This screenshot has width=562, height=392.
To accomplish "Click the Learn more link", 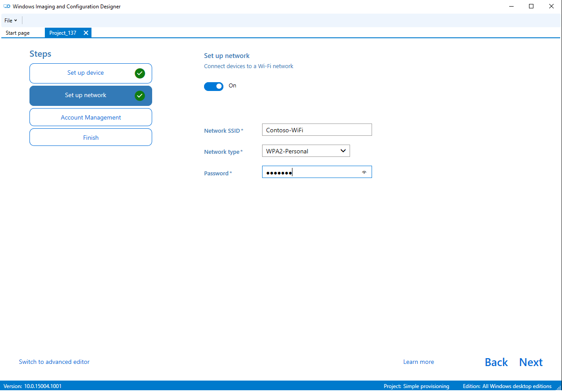I will click(418, 362).
